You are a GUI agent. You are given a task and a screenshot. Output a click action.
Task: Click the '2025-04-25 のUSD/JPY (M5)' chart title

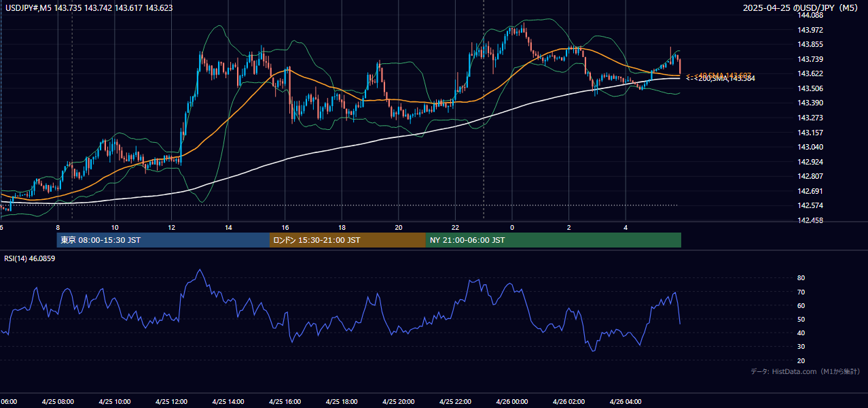click(801, 8)
